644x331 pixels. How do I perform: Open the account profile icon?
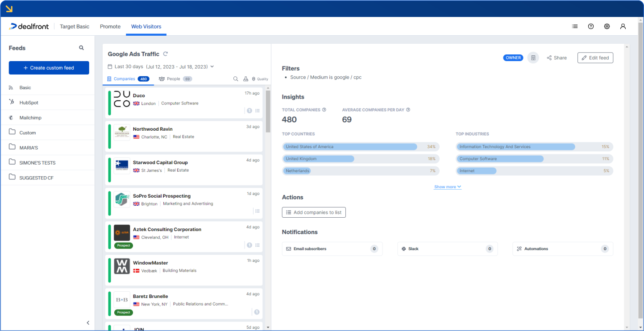[x=623, y=26]
